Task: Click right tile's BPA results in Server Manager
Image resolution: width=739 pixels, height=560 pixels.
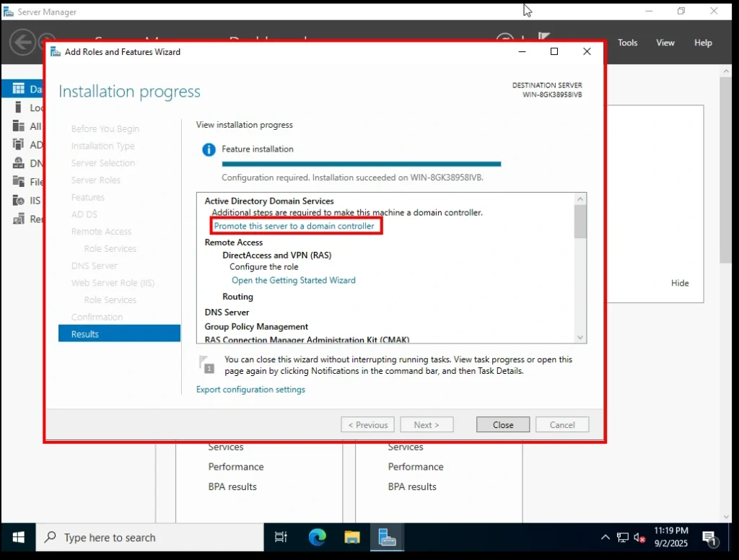Action: 412,486
